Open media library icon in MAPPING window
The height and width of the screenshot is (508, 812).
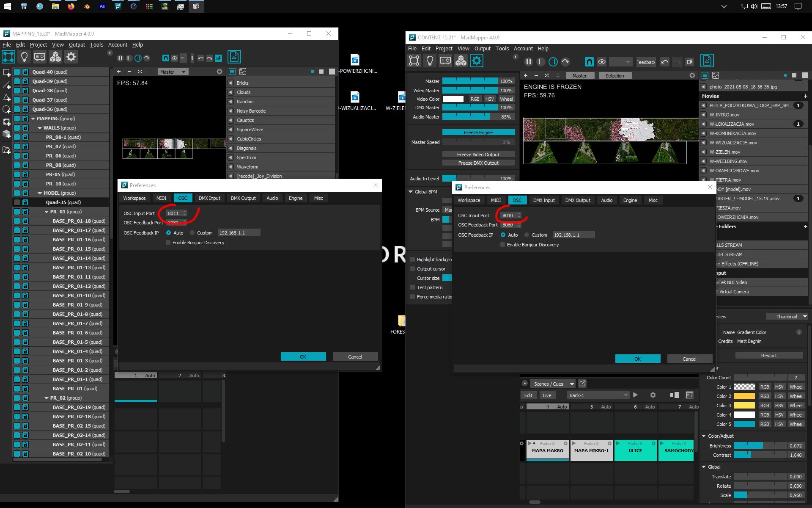234,57
